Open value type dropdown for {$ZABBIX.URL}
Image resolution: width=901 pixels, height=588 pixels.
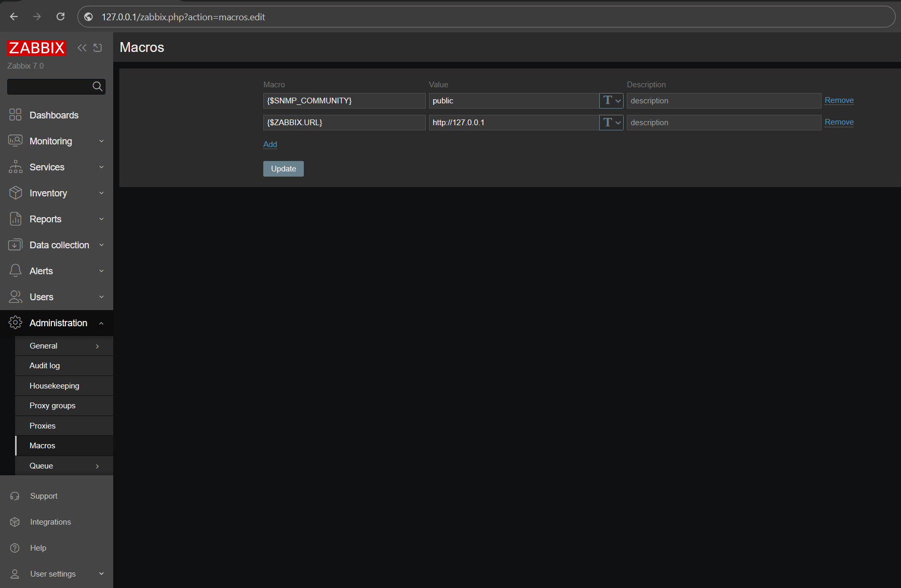pyautogui.click(x=611, y=123)
